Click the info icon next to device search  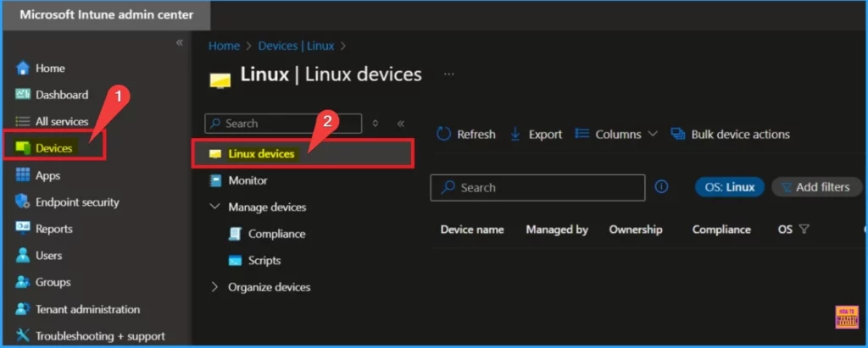(661, 187)
